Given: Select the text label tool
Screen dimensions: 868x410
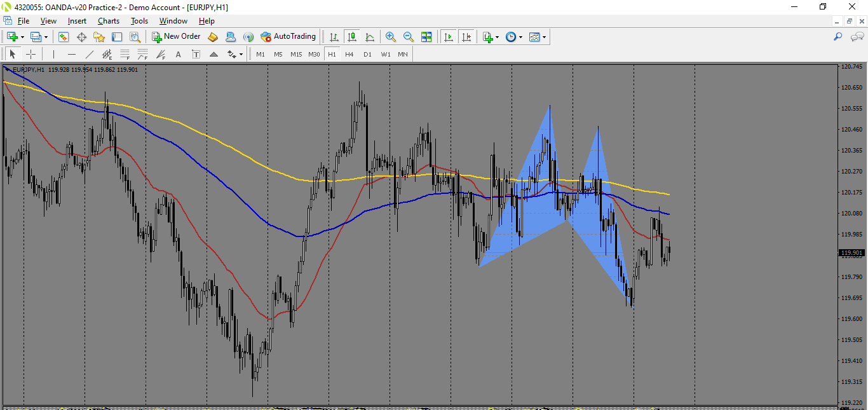Looking at the screenshot, I should click(x=196, y=54).
